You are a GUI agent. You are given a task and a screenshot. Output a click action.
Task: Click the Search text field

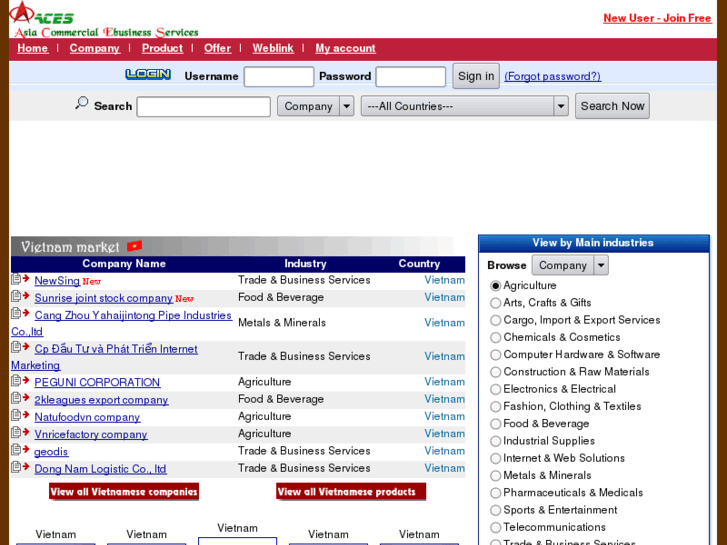pos(204,107)
